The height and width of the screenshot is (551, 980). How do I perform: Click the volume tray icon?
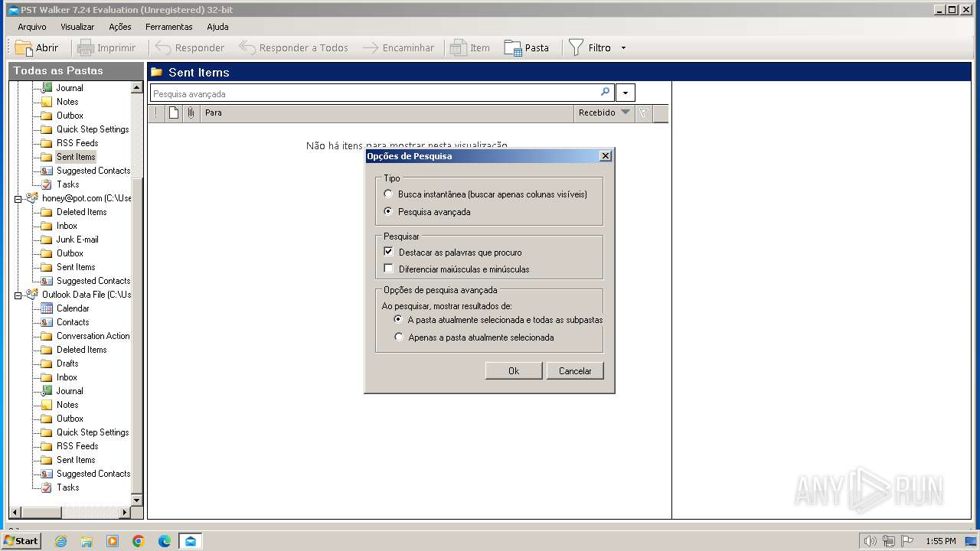point(870,541)
